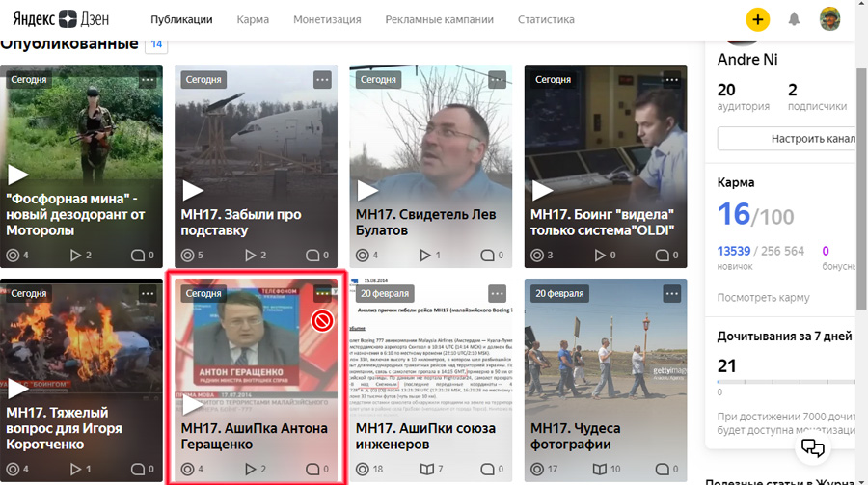868x485 pixels.
Task: Open three-dots menu on "АшиПки союза инженеров" card
Action: point(497,293)
